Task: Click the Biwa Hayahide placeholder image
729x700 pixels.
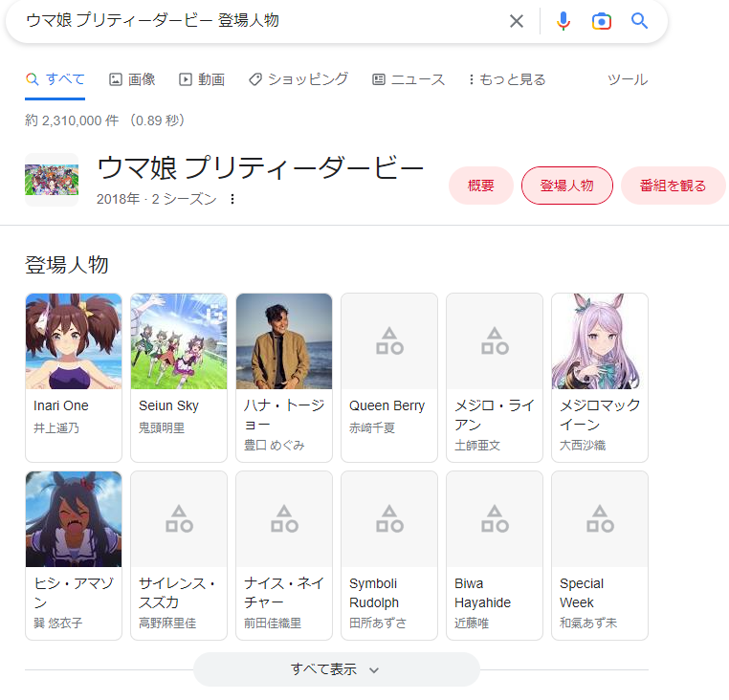Action: [495, 519]
